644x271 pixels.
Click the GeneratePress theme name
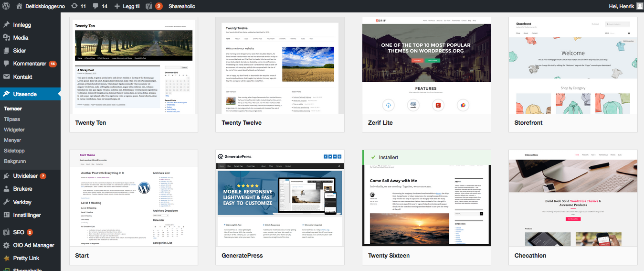tap(242, 256)
